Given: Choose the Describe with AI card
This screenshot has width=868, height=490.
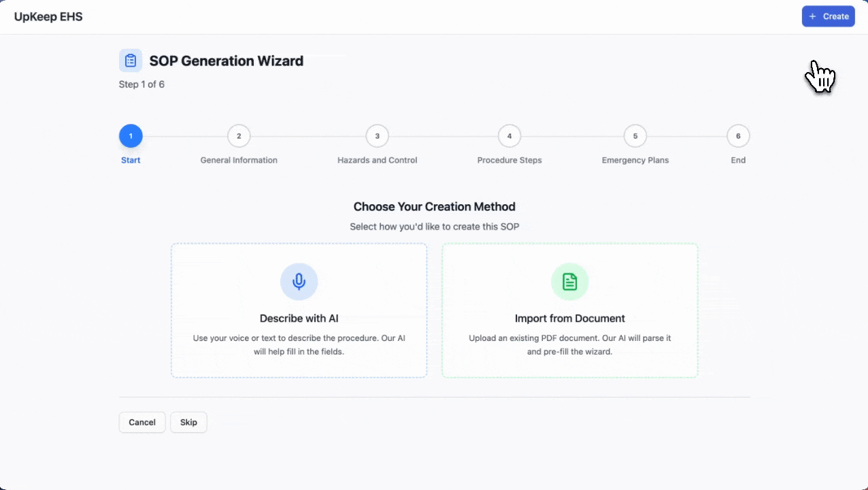Looking at the screenshot, I should tap(299, 320).
